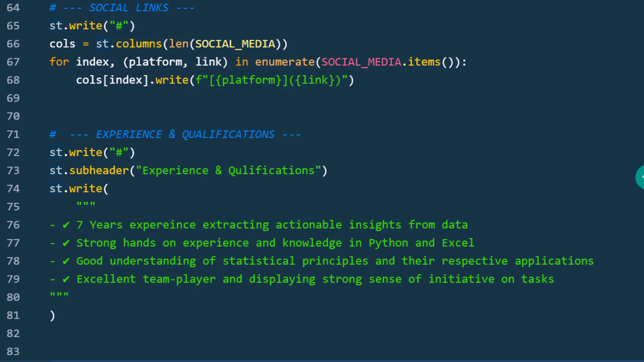This screenshot has height=362, width=644.
Task: Click the checkmark before "Excellent team-player"
Action: click(x=66, y=279)
